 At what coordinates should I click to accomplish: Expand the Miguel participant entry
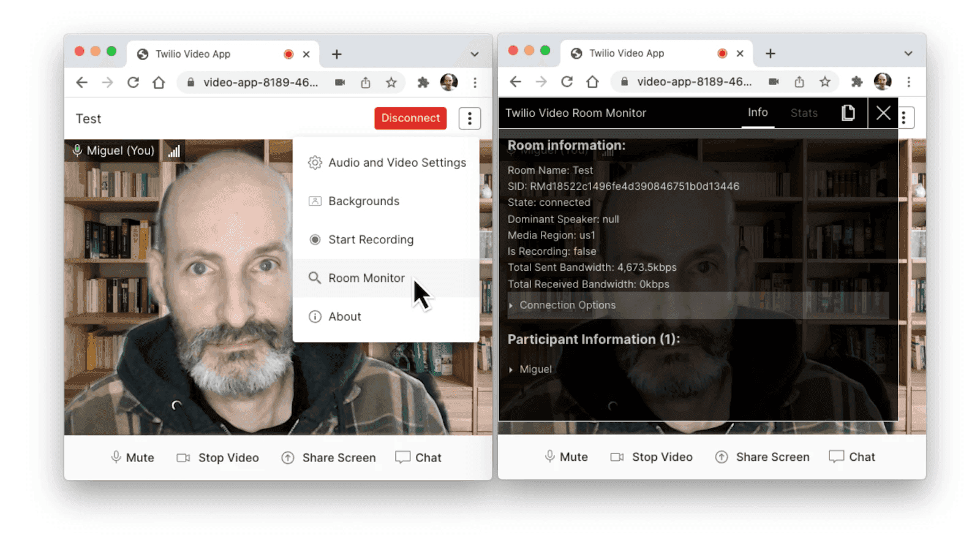(x=530, y=370)
